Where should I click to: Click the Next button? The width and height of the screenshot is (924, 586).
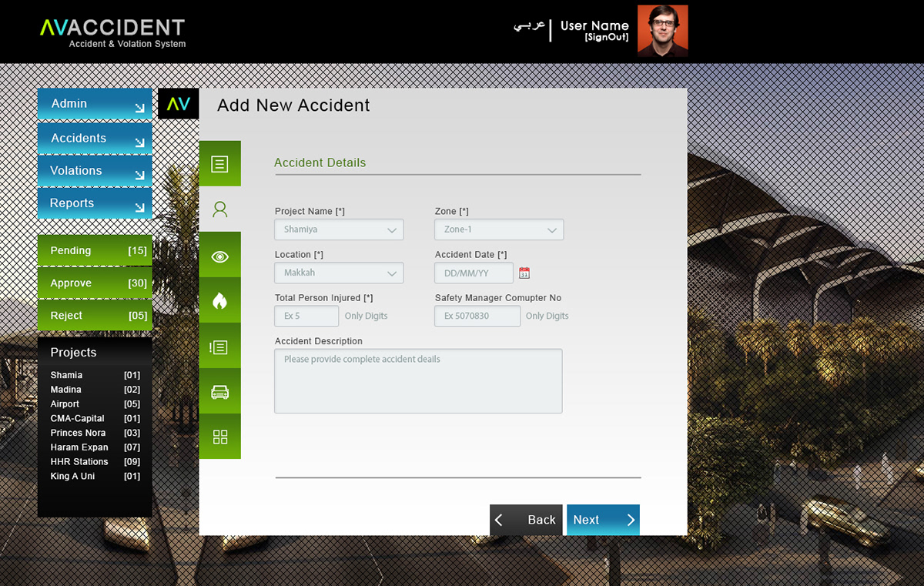603,520
